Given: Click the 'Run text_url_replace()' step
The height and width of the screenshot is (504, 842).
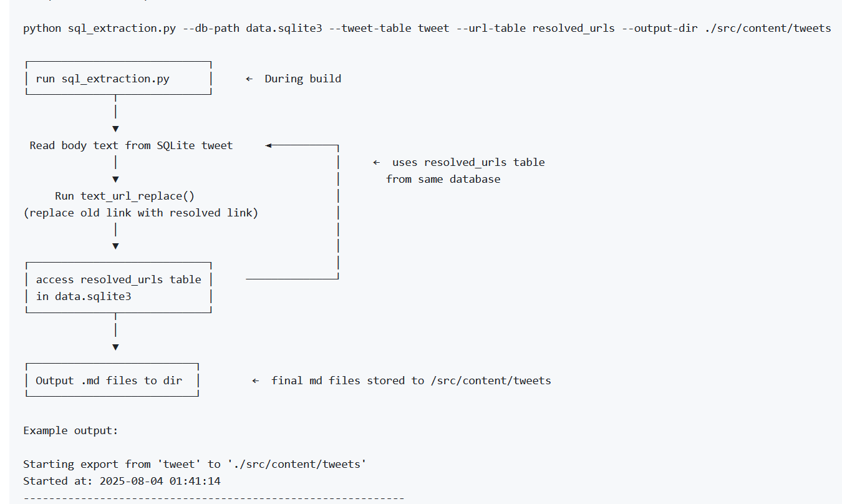Looking at the screenshot, I should 125,196.
